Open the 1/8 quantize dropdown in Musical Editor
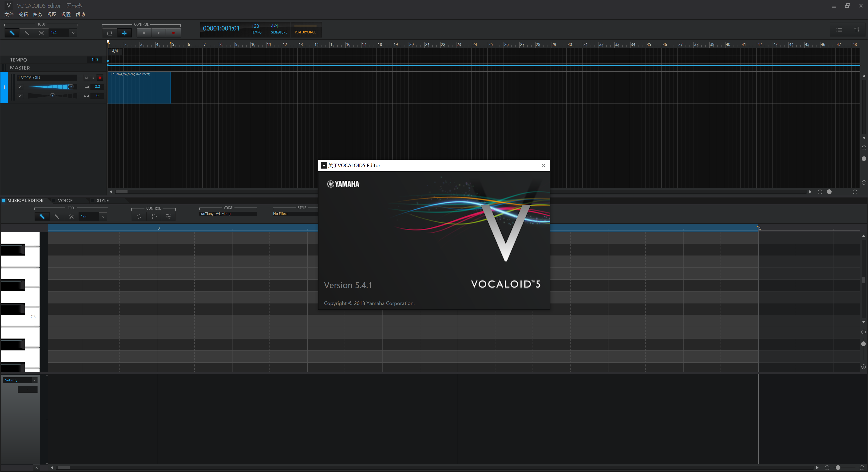 pos(103,217)
